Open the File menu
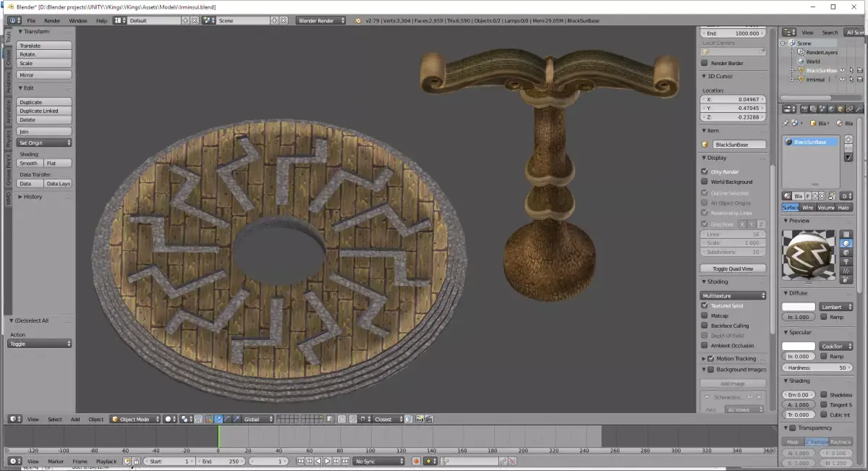 31,20
